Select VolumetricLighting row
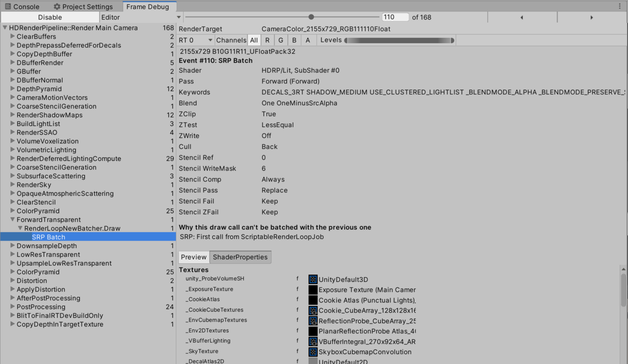Viewport: 628px width, 364px height. point(88,150)
